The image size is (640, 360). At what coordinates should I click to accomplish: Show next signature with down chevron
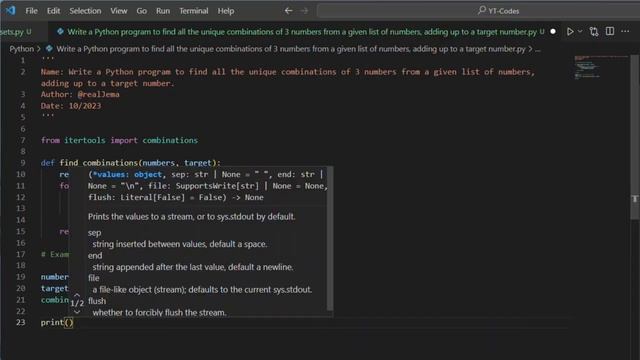tap(77, 312)
